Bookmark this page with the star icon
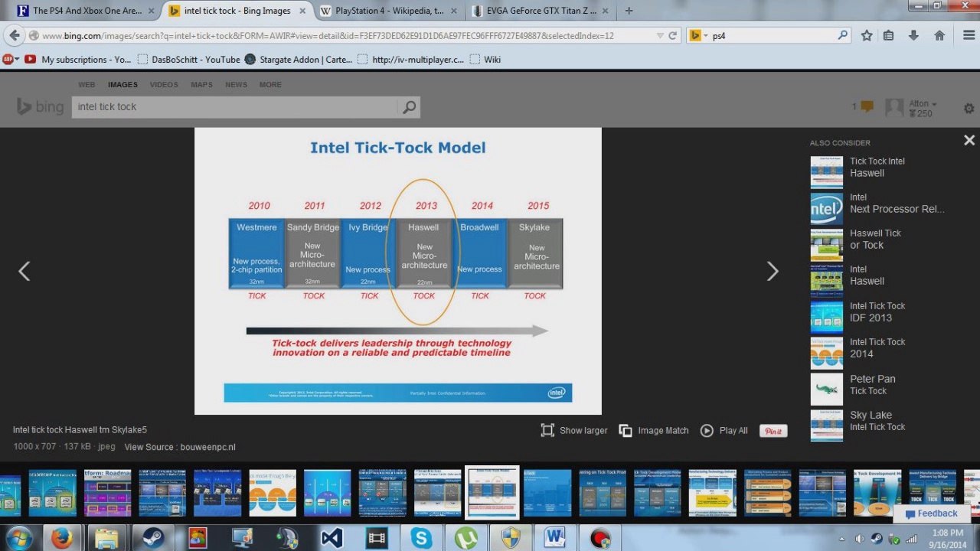 point(867,35)
